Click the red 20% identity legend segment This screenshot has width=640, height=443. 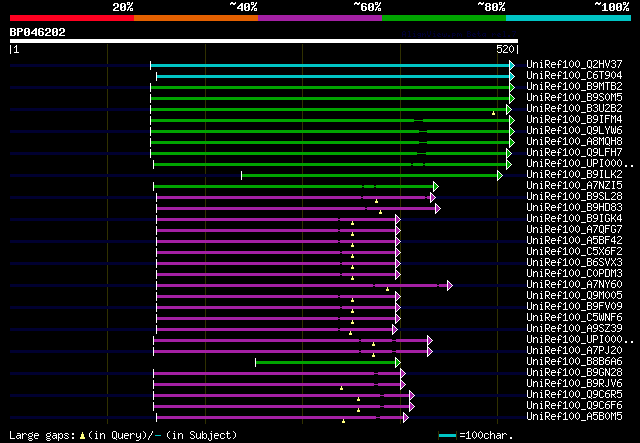72,18
